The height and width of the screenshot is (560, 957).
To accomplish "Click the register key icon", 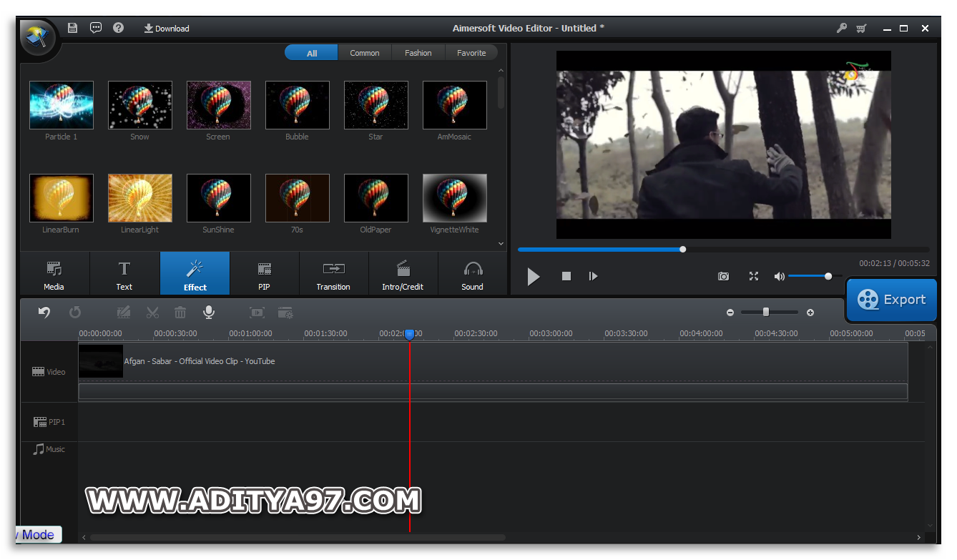I will [x=841, y=29].
